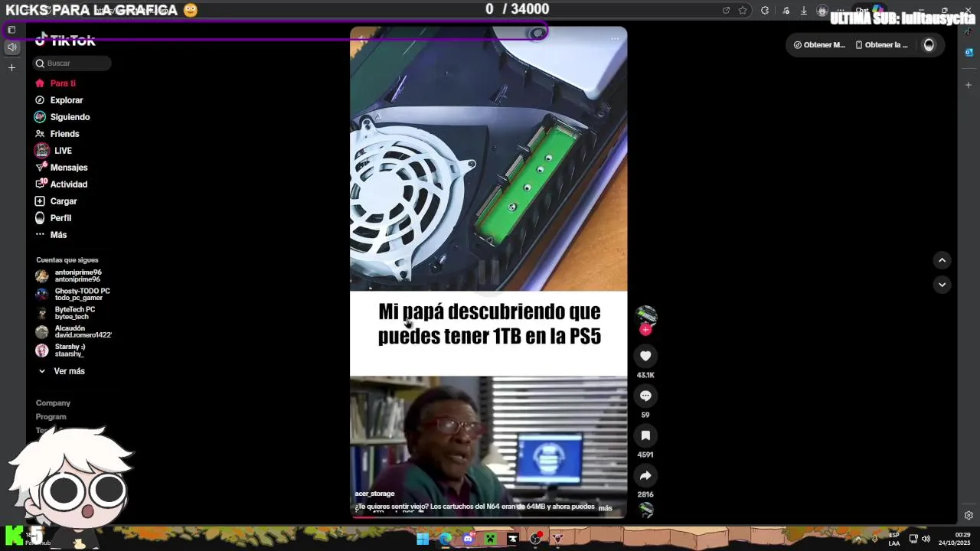The width and height of the screenshot is (980, 551).
Task: Open the taskbar volume control
Action: point(926,539)
